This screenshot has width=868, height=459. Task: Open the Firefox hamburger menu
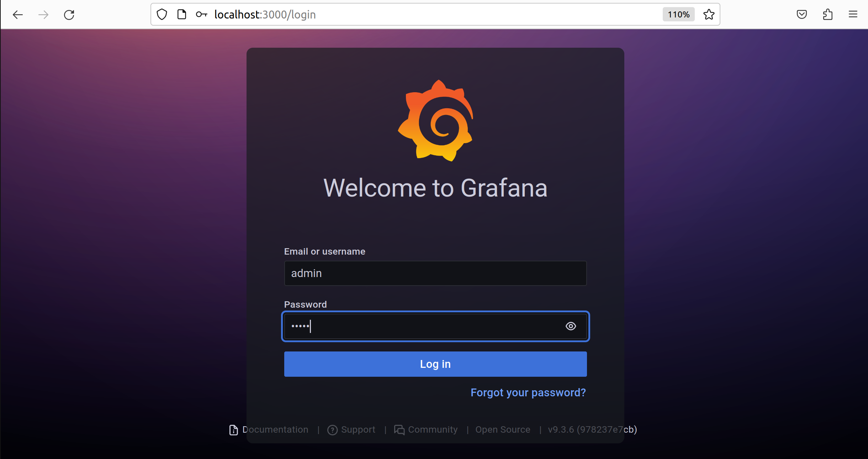[x=853, y=14]
